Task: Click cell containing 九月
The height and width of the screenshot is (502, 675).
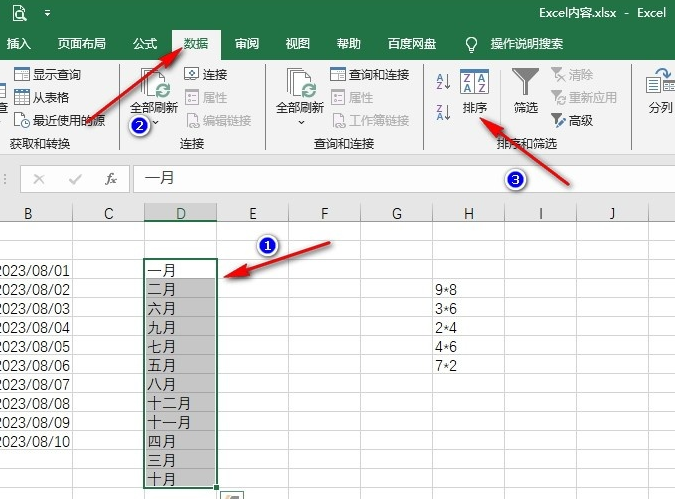Action: (180, 327)
